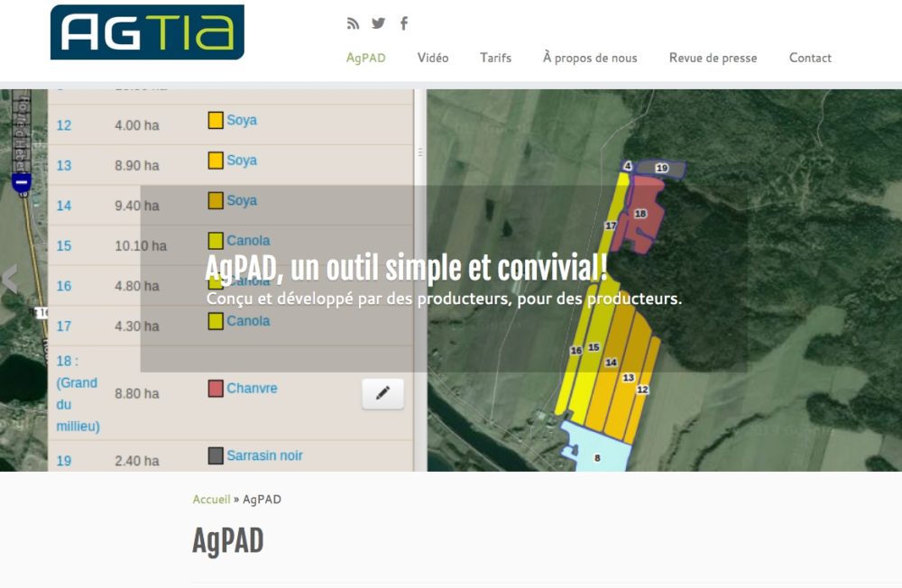The height and width of the screenshot is (588, 902).
Task: Click field number 15 link
Action: [x=64, y=246]
